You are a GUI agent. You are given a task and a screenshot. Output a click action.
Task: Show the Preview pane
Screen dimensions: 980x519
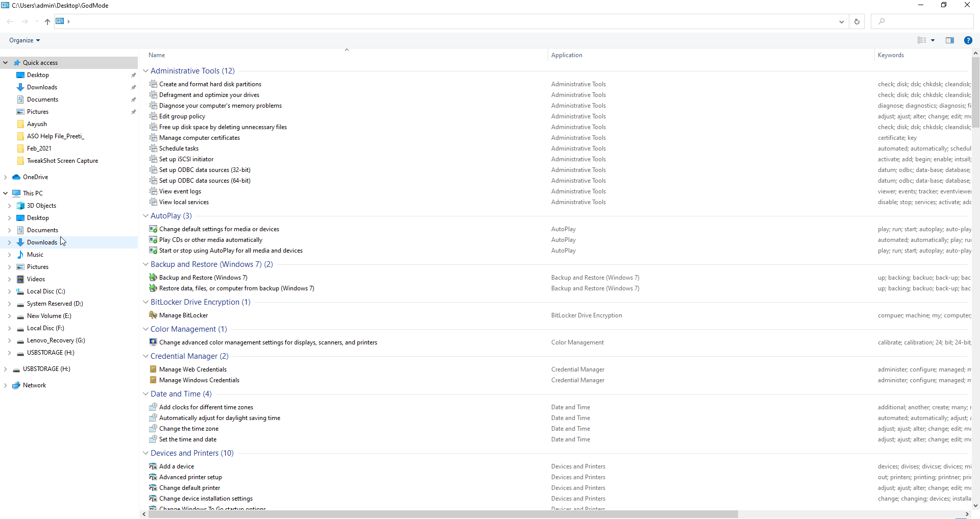coord(950,40)
